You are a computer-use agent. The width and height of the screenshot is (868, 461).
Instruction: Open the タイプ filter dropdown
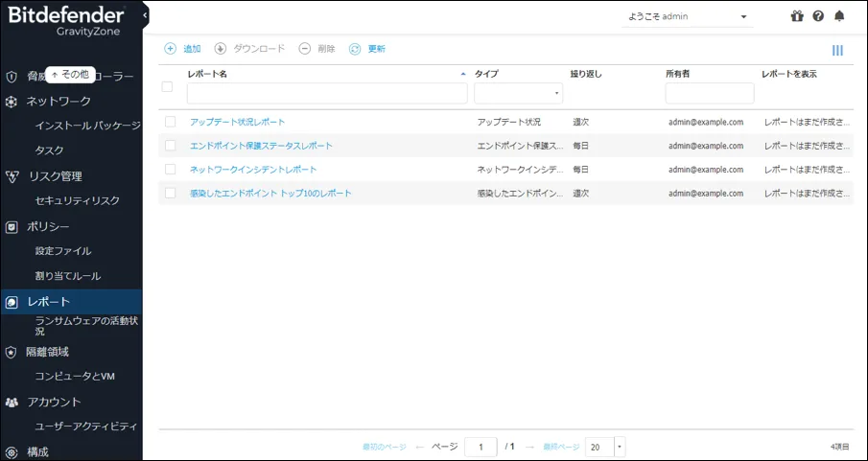(518, 94)
